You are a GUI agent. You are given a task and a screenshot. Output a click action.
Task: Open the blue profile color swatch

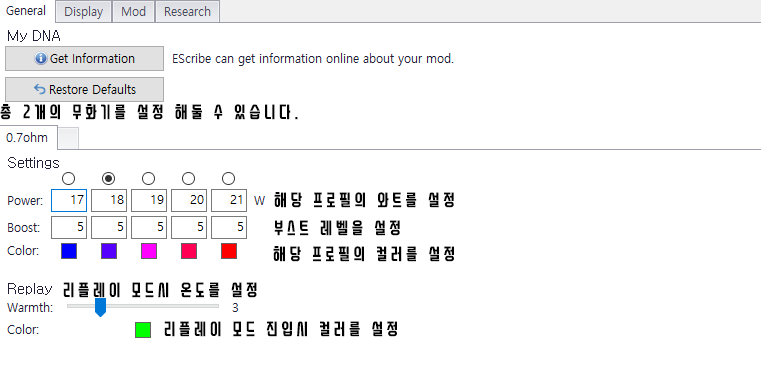point(69,251)
